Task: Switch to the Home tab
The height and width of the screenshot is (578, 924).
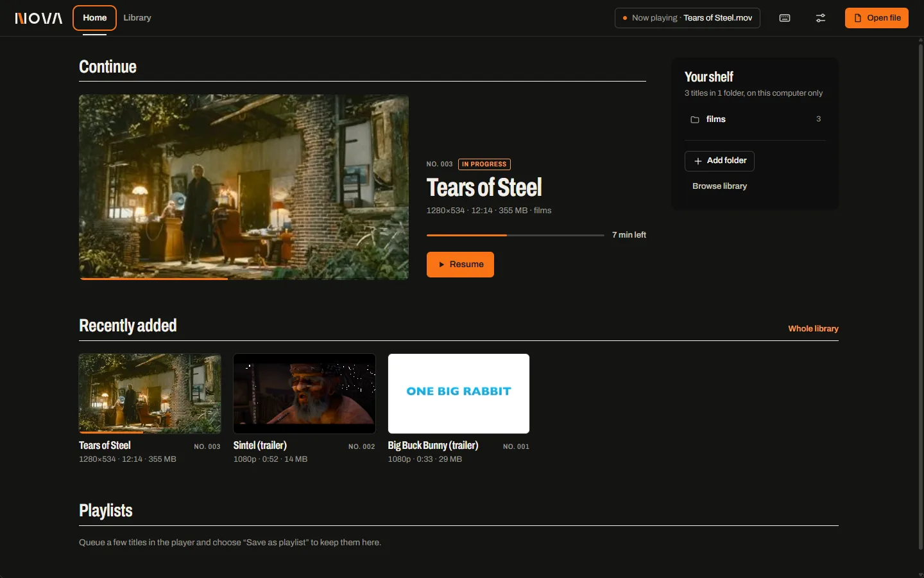Action: click(94, 18)
